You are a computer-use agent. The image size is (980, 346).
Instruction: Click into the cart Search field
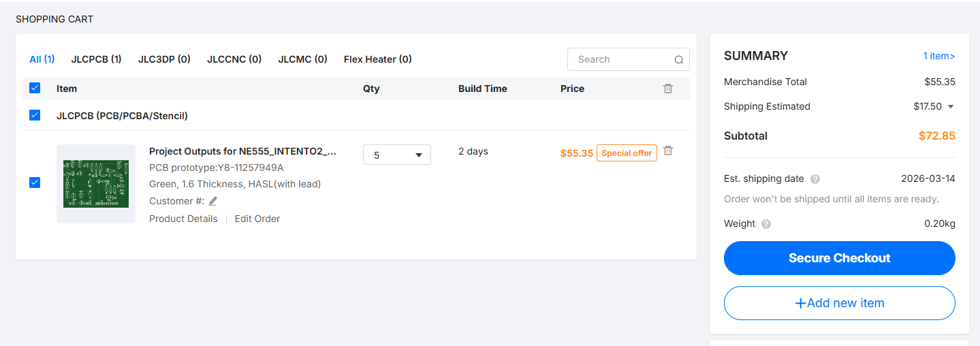(x=620, y=59)
